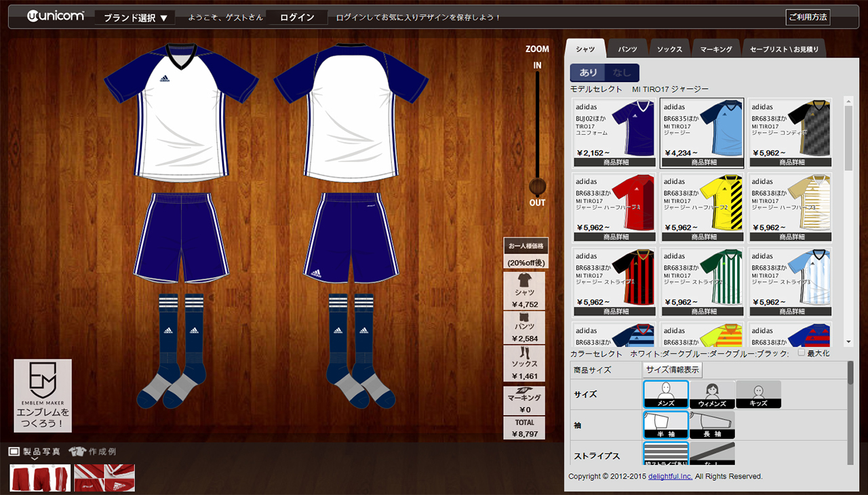This screenshot has height=495, width=868.
Task: Open the ブランド選択 brand dropdown
Action: pyautogui.click(x=135, y=18)
